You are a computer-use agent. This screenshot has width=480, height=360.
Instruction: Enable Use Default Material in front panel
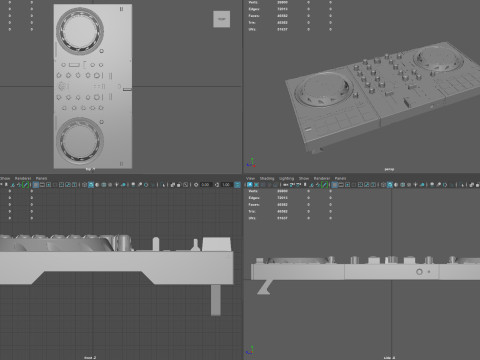[97, 185]
